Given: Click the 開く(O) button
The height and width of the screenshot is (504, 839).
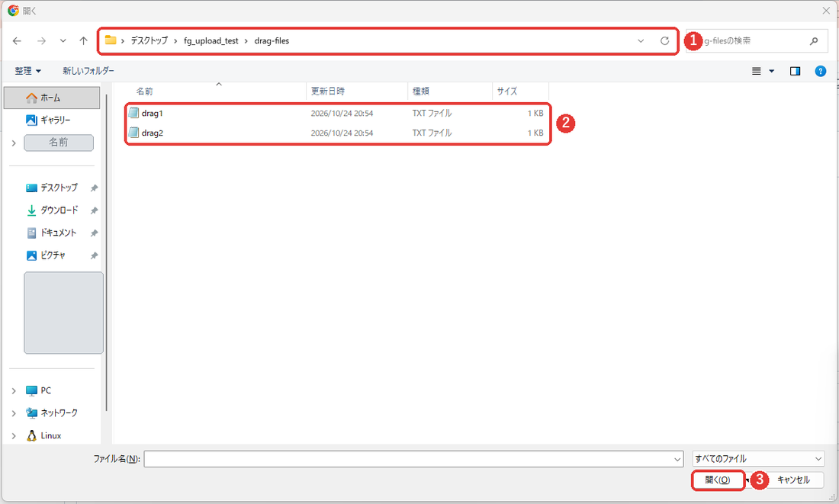Looking at the screenshot, I should pos(718,480).
